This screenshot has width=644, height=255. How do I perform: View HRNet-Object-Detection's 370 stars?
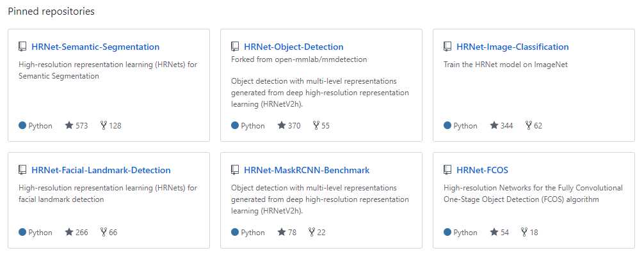click(289, 125)
